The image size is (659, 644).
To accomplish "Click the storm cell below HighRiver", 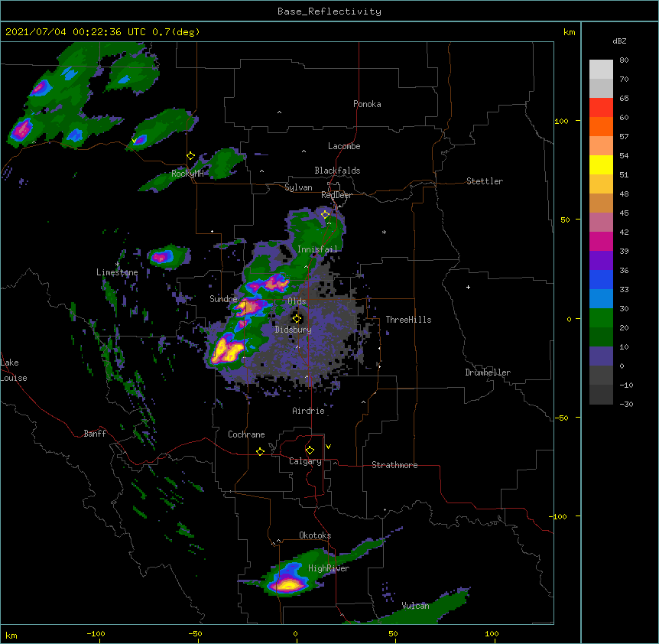I will (x=287, y=584).
